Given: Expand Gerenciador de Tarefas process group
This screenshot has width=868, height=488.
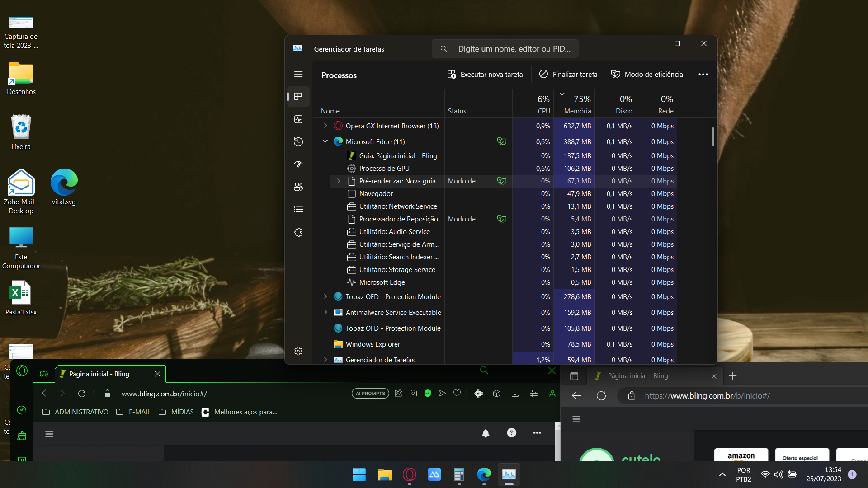Looking at the screenshot, I should tap(325, 360).
